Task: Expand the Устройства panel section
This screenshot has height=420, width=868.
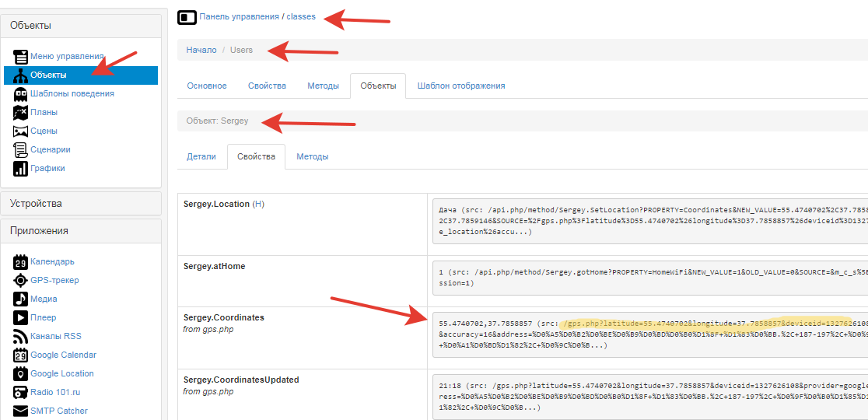Action: pyautogui.click(x=81, y=204)
